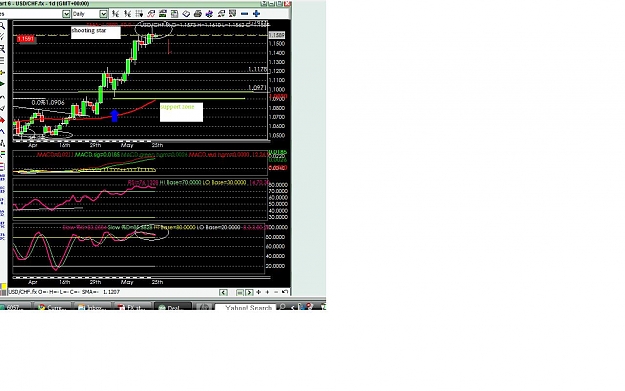Click the chart snapshot icon before minus
625x391 pixels.
click(x=233, y=14)
